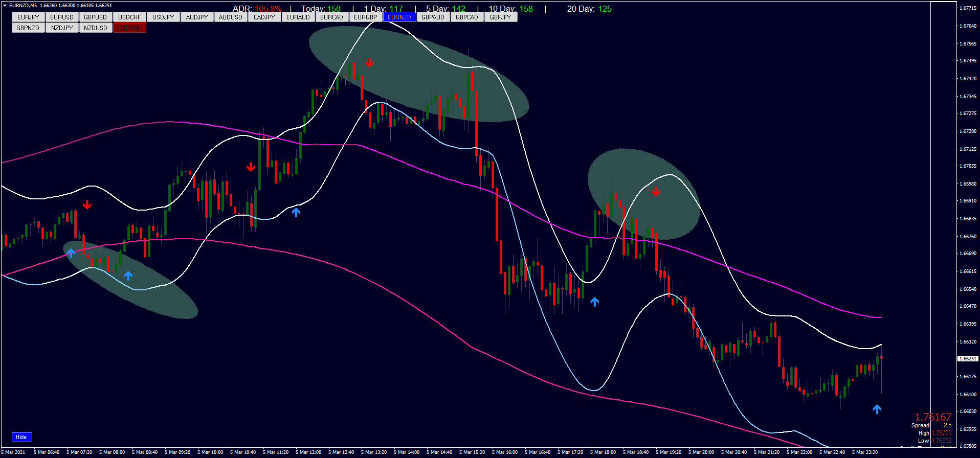The width and height of the screenshot is (980, 458).
Task: Click the current price label 1.66251 on the price axis
Action: pyautogui.click(x=967, y=358)
